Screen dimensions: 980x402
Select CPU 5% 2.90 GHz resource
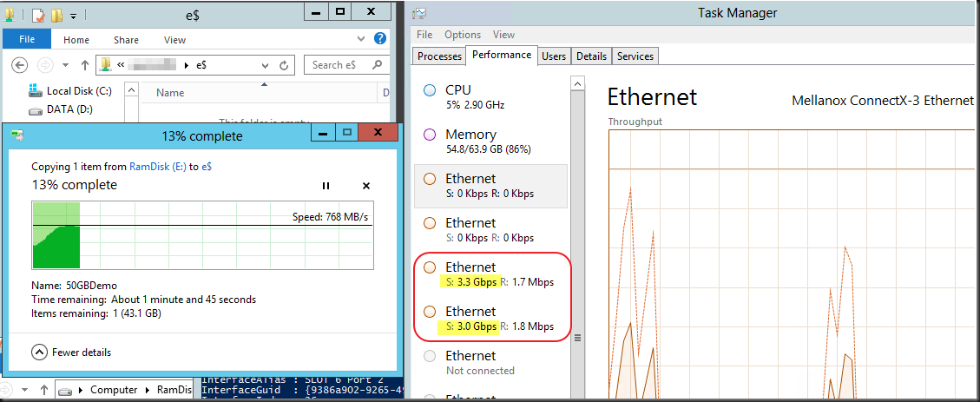pos(490,97)
